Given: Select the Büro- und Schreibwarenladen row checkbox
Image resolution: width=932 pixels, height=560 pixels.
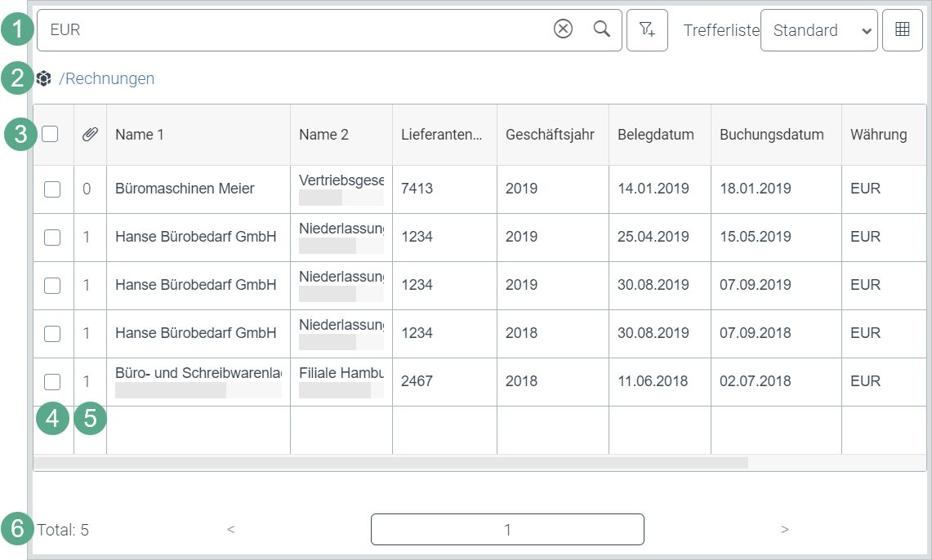Looking at the screenshot, I should (52, 381).
